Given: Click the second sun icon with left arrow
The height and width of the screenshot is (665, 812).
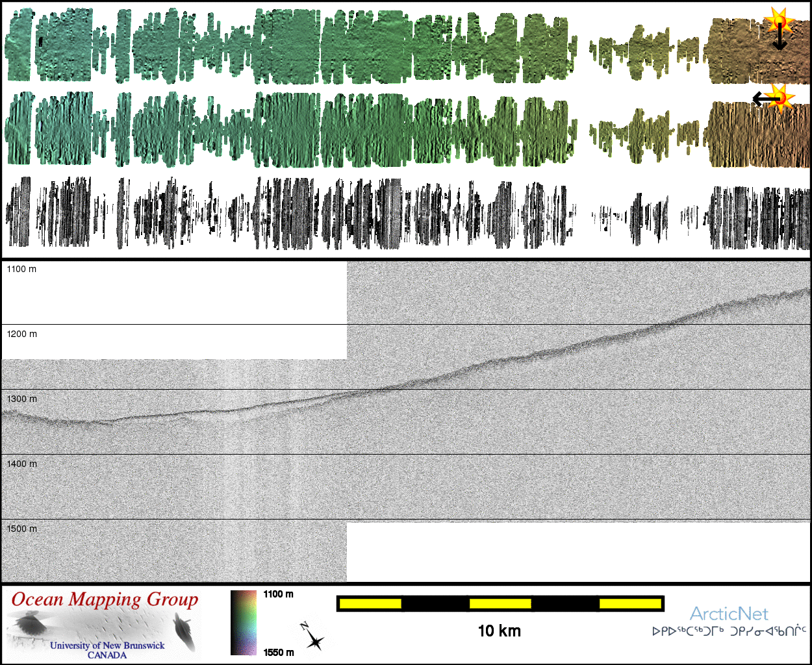Looking at the screenshot, I should (781, 97).
